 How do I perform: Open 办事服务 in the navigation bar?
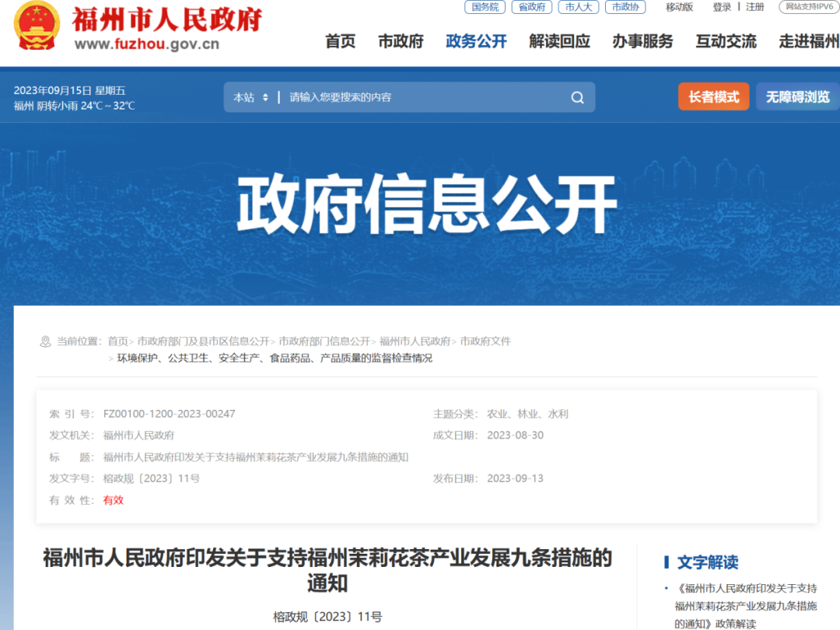click(642, 42)
